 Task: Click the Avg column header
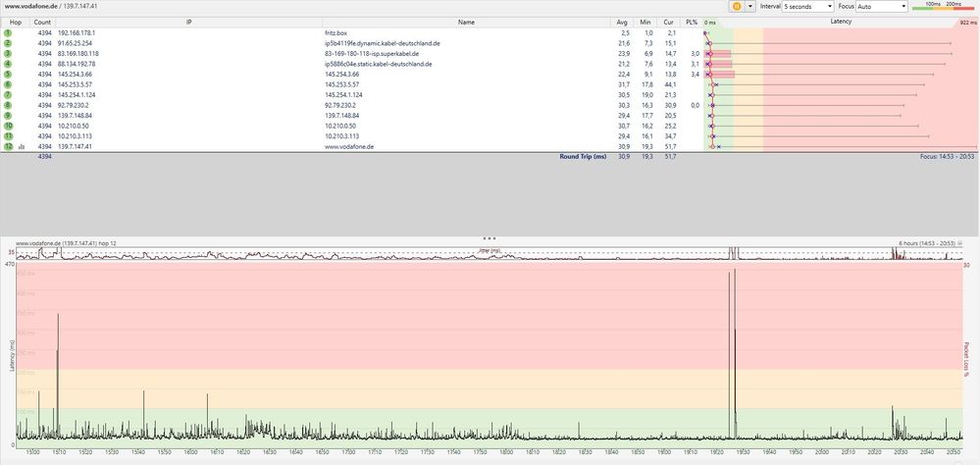tap(621, 22)
